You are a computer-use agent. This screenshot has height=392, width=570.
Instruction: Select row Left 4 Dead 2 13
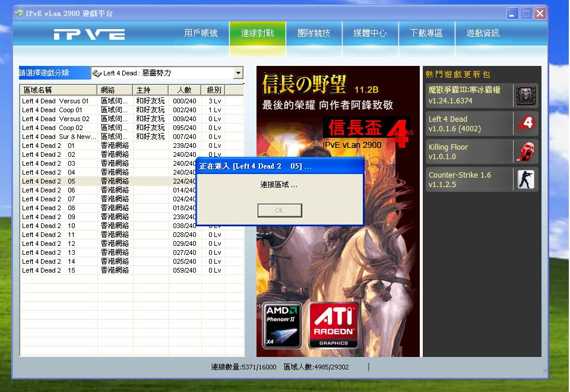[132, 252]
